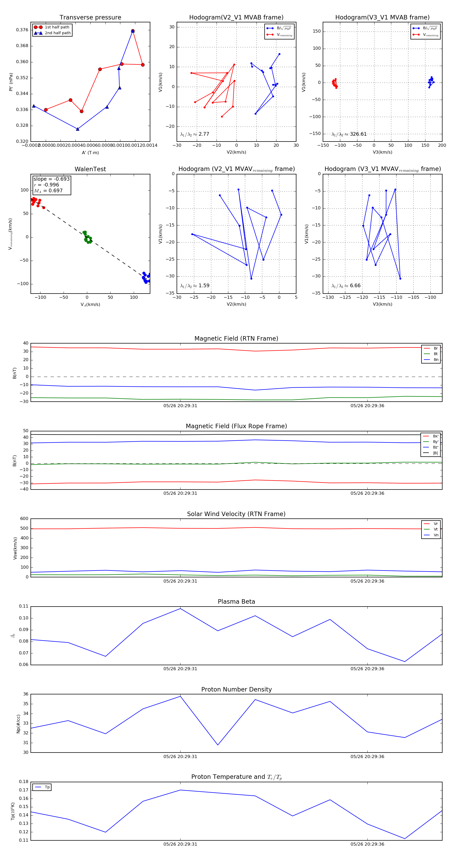Viewport: 473px width, 868px height.
Task: Click the 05/26 20:29:31 tick under Proton Temperature
Action: coord(181,844)
